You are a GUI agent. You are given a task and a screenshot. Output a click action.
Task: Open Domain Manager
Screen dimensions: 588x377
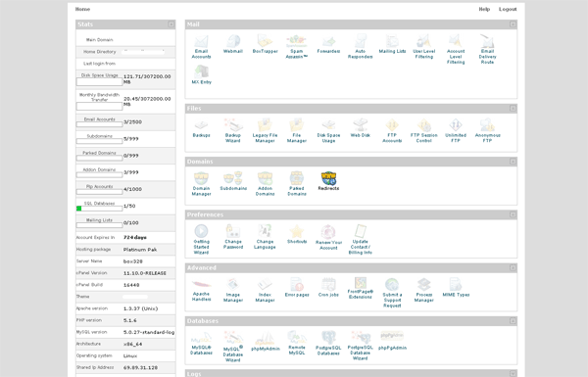201,184
